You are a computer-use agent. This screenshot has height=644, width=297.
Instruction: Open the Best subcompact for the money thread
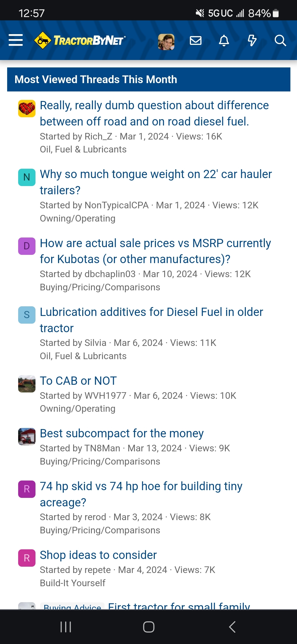coord(122,433)
